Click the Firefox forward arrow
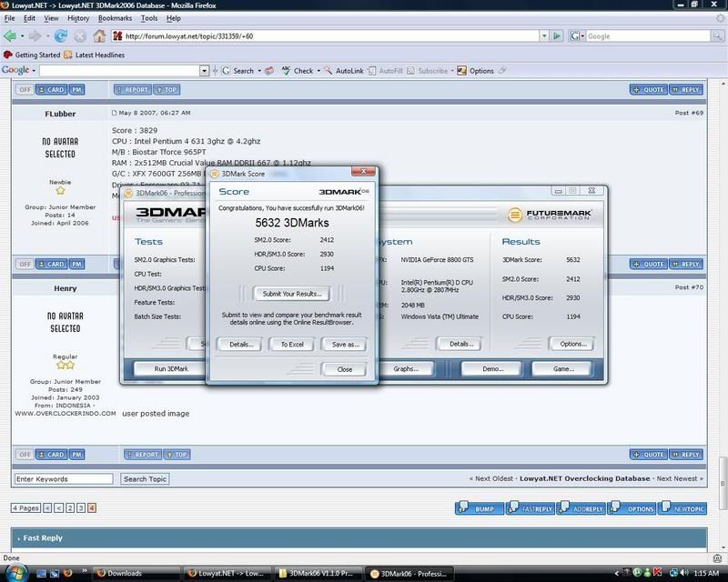This screenshot has width=728, height=582. (35, 35)
